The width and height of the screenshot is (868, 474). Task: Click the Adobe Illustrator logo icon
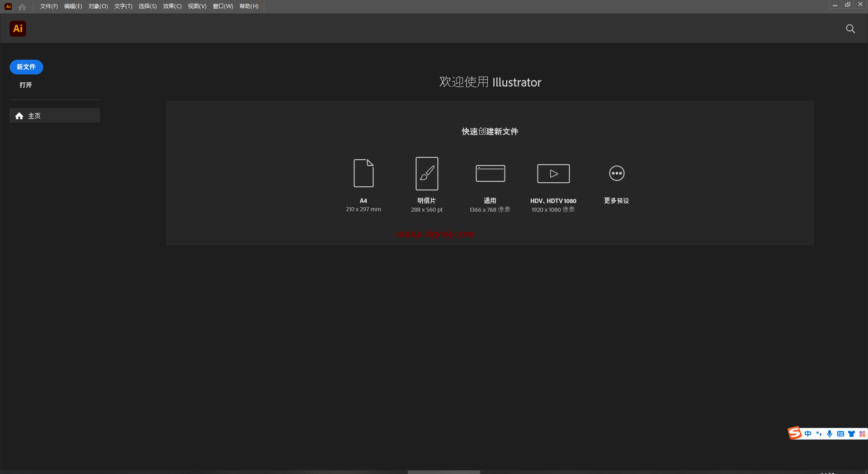pos(18,28)
